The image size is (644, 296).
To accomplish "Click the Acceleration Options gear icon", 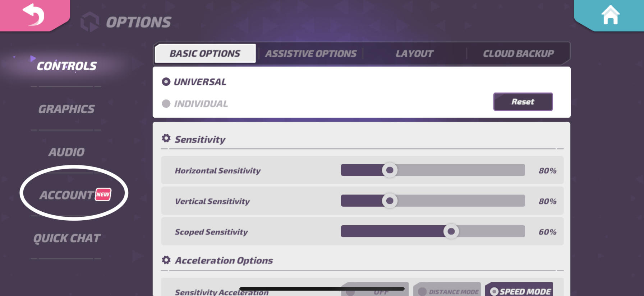I will (166, 260).
